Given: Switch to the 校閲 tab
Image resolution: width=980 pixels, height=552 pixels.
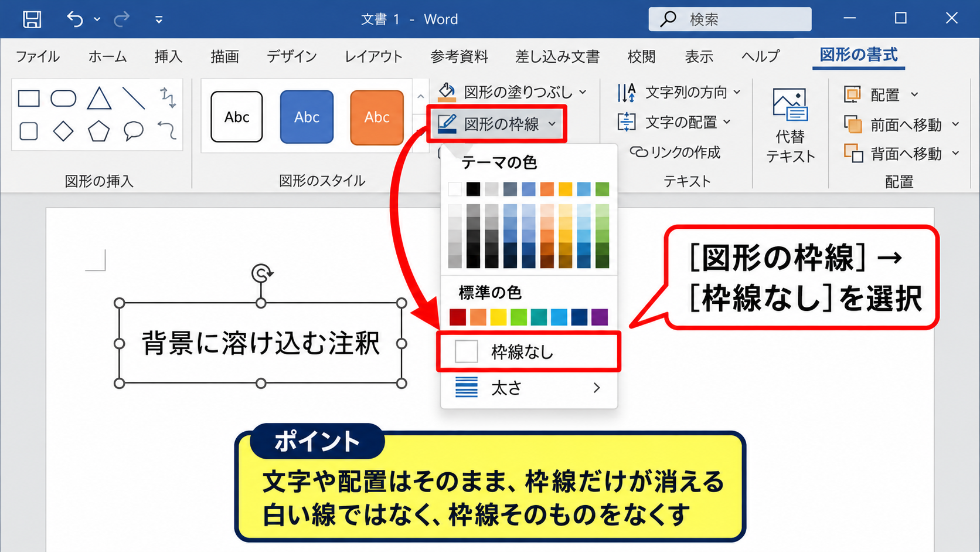Looking at the screenshot, I should [x=641, y=56].
